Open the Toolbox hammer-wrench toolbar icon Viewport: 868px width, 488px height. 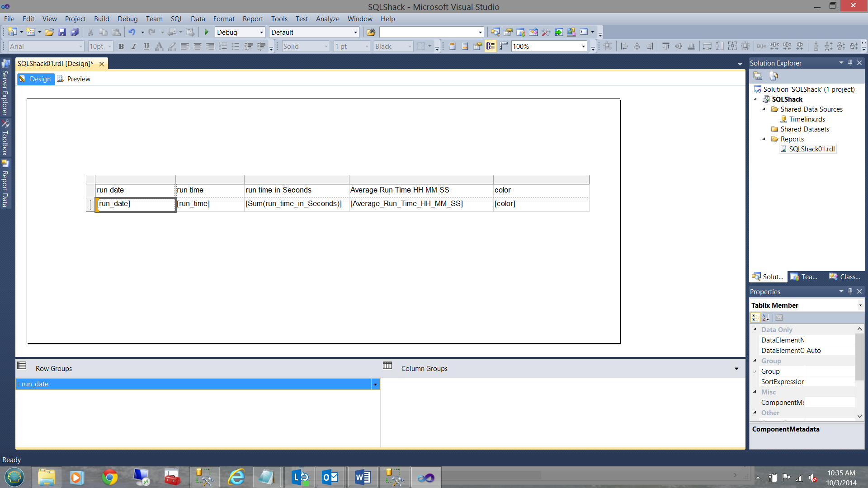[546, 32]
